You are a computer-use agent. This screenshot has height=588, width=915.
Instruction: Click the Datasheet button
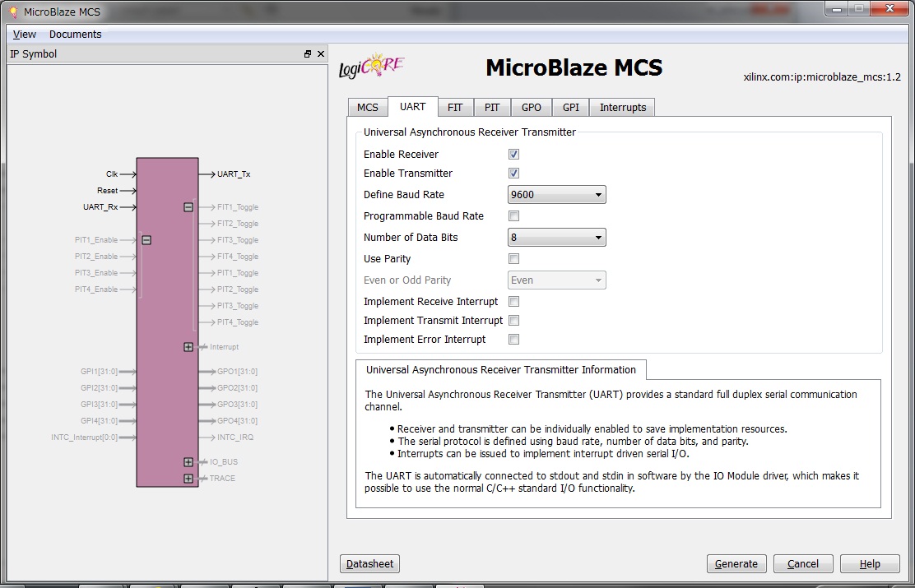[x=370, y=564]
